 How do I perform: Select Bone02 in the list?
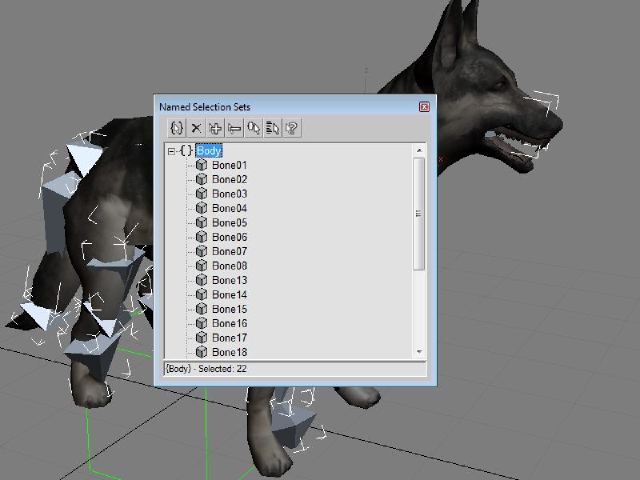[x=229, y=180]
